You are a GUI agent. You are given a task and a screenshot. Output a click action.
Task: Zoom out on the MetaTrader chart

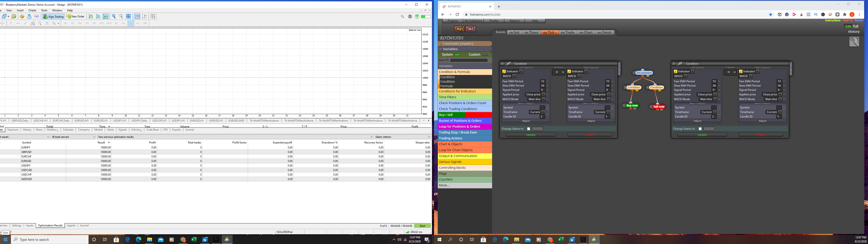click(x=121, y=16)
